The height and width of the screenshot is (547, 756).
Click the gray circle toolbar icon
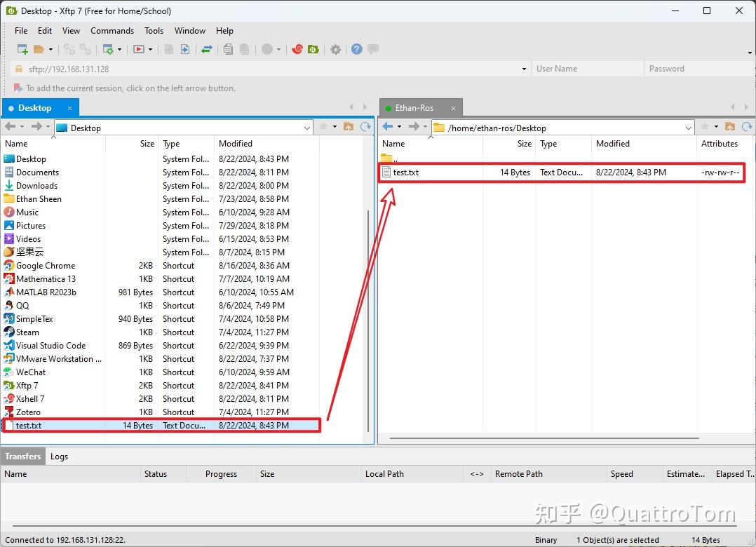267,49
